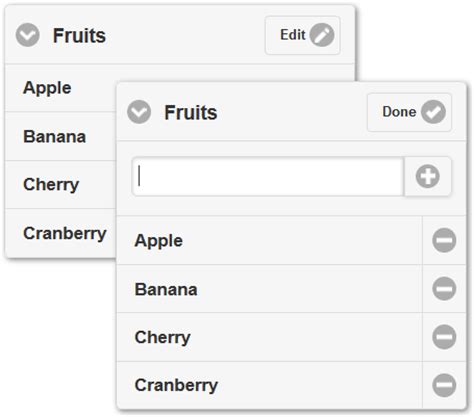
Task: Select the Banana row in the editable list
Action: [x=269, y=289]
